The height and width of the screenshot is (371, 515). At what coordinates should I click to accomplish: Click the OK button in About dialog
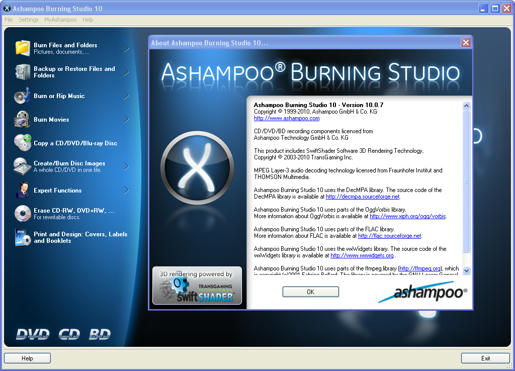tap(310, 292)
